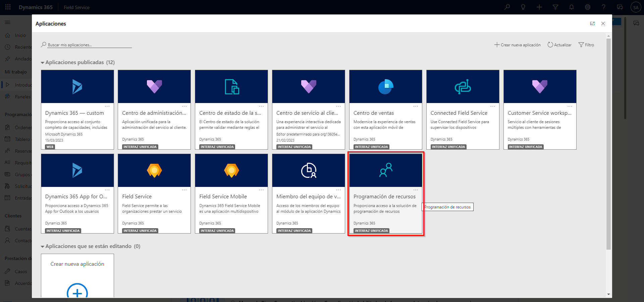644x302 pixels.
Task: Open more options on Centro de administración tile
Action: (184, 106)
